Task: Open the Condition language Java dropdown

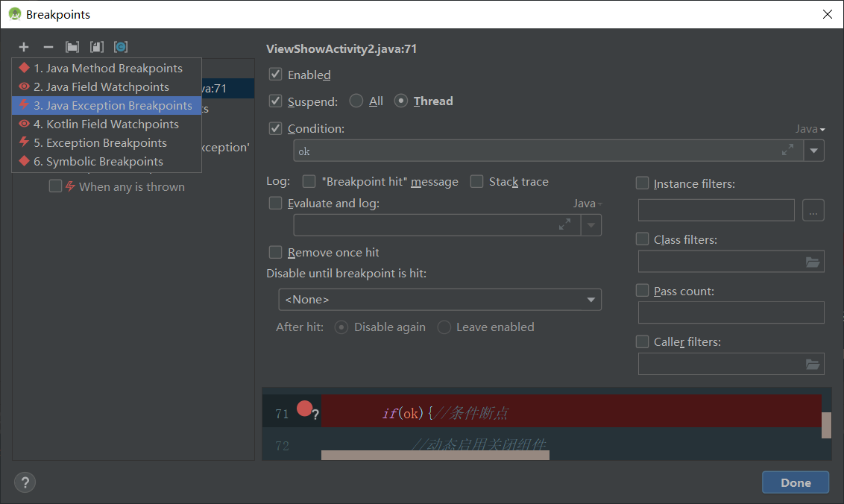Action: [x=810, y=129]
